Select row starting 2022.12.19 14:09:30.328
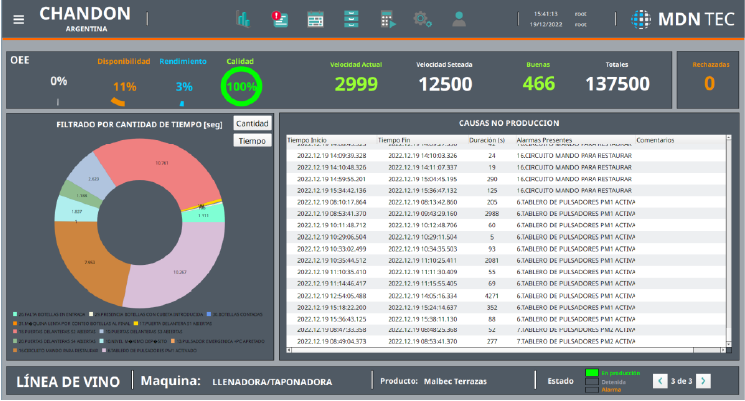 coord(506,156)
